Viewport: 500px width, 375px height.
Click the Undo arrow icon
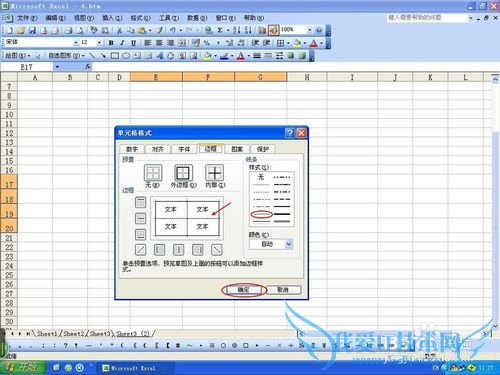[173, 31]
